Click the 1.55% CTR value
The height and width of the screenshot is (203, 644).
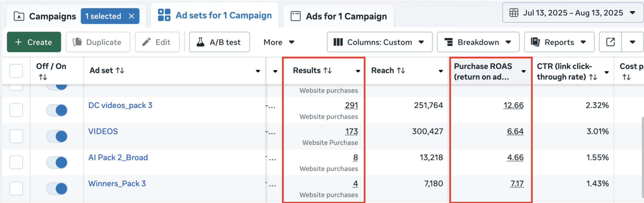point(598,158)
